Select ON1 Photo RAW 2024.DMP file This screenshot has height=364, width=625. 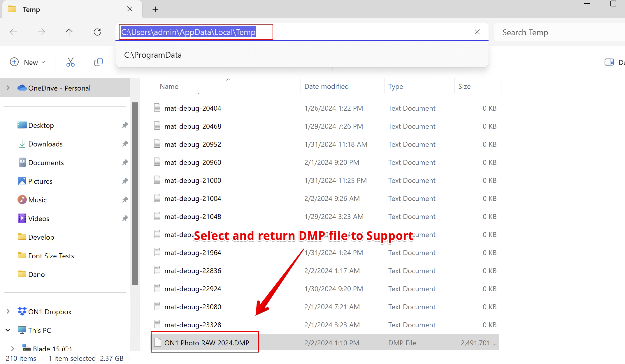[325, 342]
